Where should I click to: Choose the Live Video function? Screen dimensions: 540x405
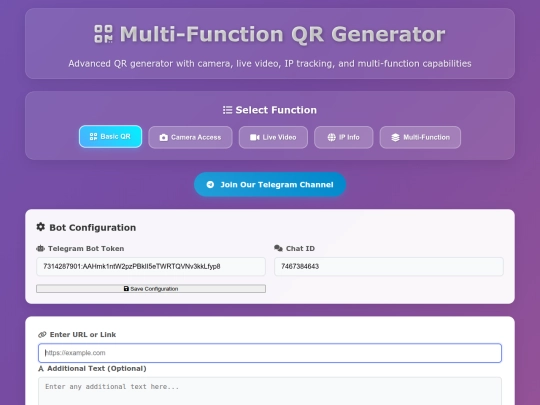point(273,137)
